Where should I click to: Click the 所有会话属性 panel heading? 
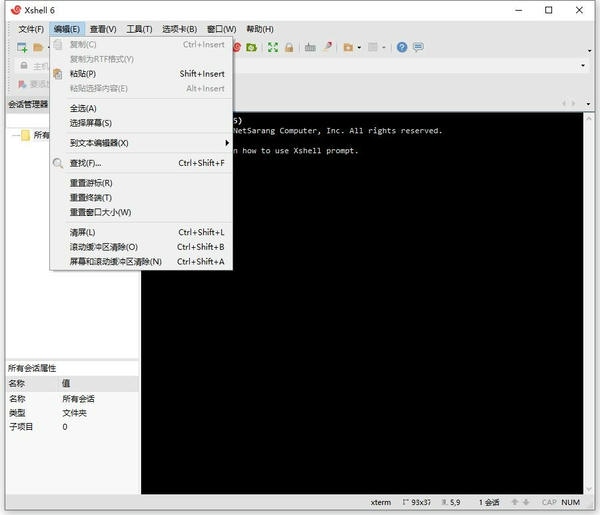point(32,368)
